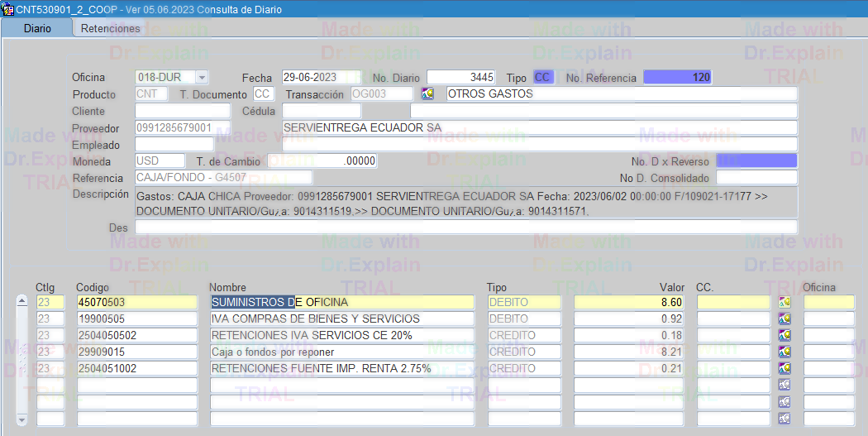Expand the Oficina 018-DUR dropdown
Image resolution: width=868 pixels, height=436 pixels.
202,78
